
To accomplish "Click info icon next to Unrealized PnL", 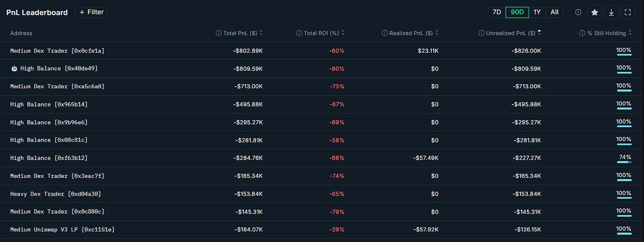I will click(x=482, y=33).
